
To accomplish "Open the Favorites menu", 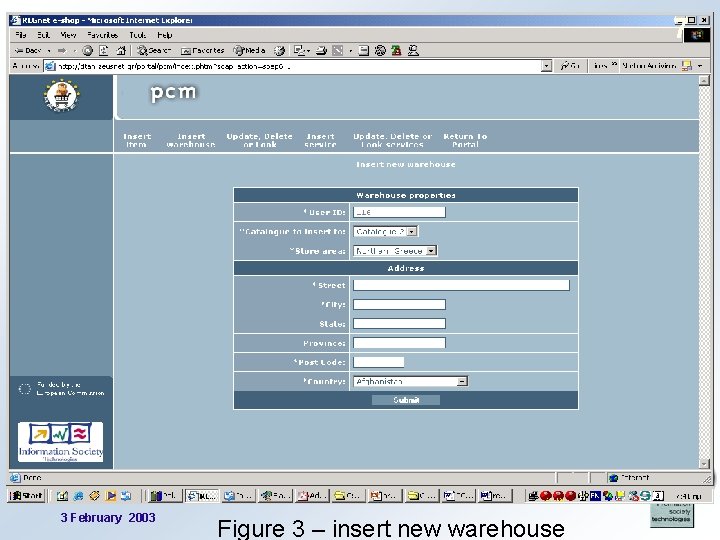I will point(102,35).
